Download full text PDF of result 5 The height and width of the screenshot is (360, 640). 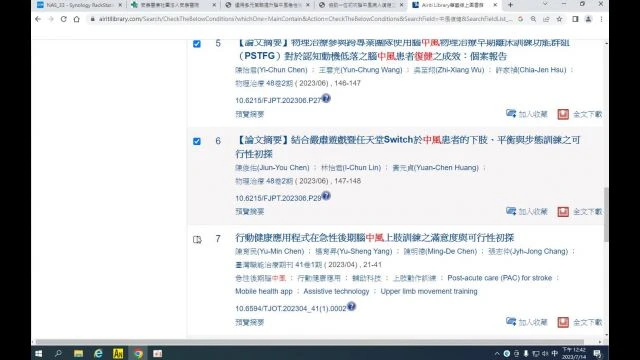(580, 114)
